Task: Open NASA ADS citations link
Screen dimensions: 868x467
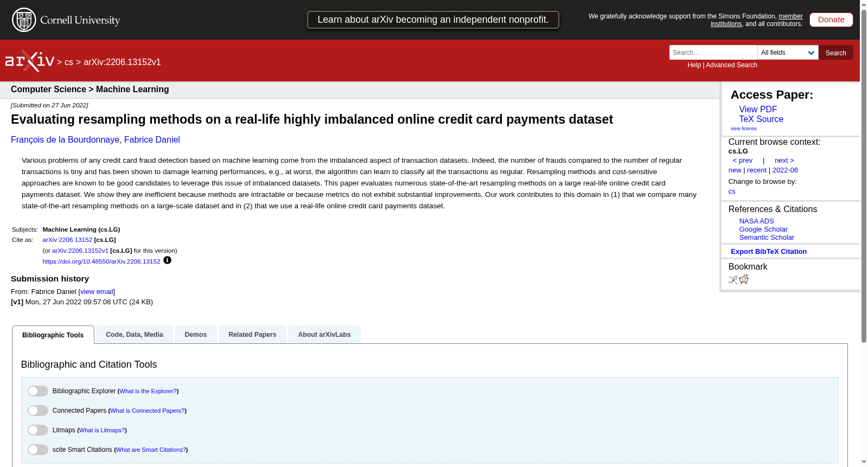Action: point(756,221)
